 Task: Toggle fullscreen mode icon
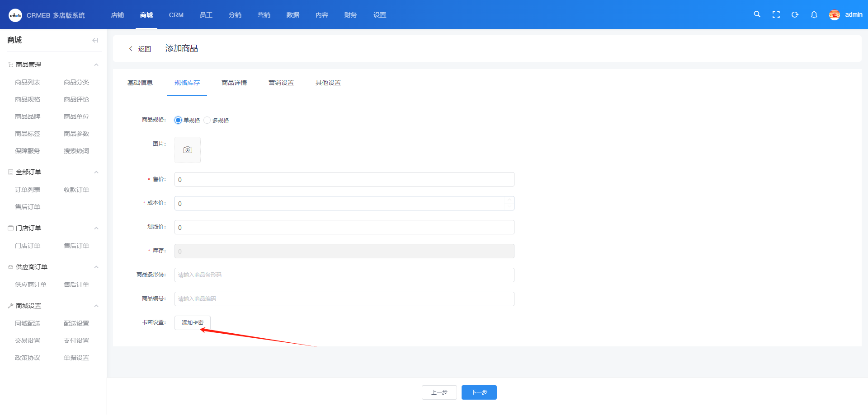point(776,15)
